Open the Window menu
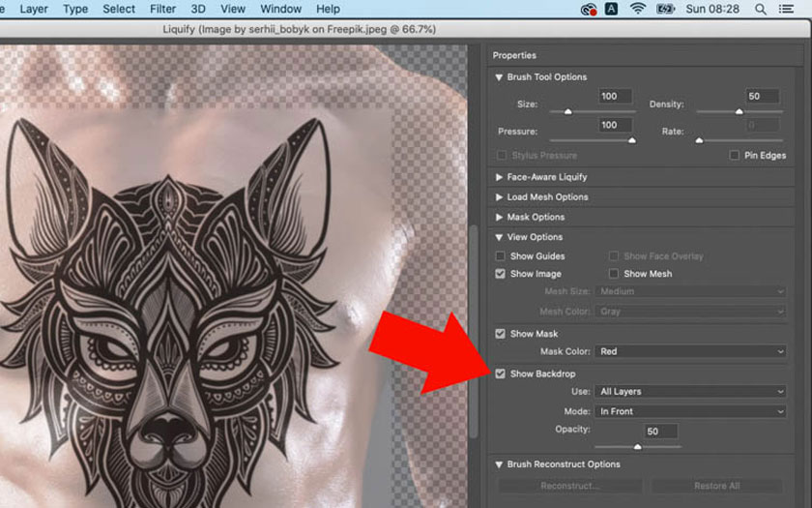The image size is (812, 508). tap(280, 9)
